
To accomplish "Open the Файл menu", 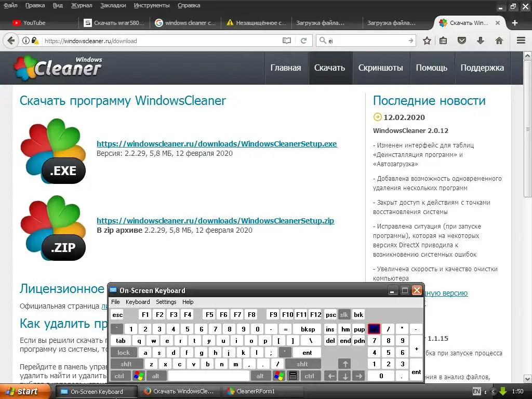I will [x=10, y=5].
